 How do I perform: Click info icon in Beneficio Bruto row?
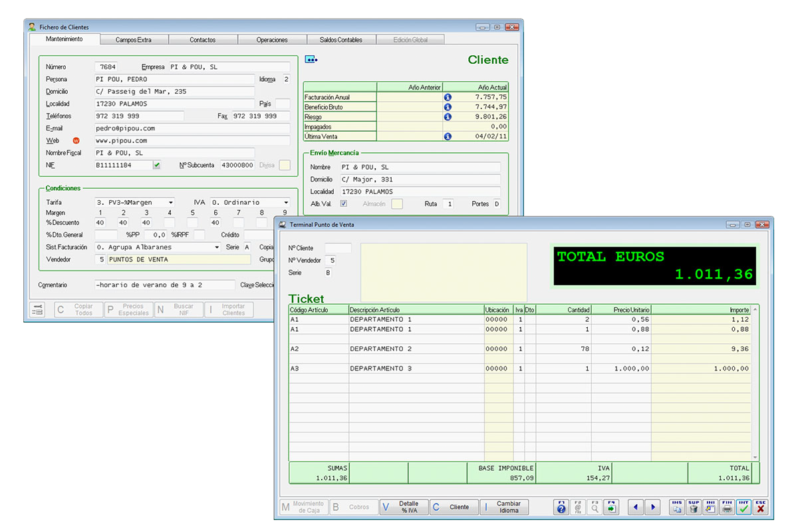(448, 107)
